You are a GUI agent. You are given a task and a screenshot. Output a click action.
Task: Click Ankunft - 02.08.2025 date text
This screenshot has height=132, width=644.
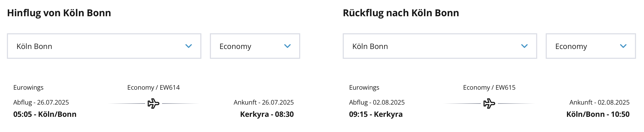[600, 102]
